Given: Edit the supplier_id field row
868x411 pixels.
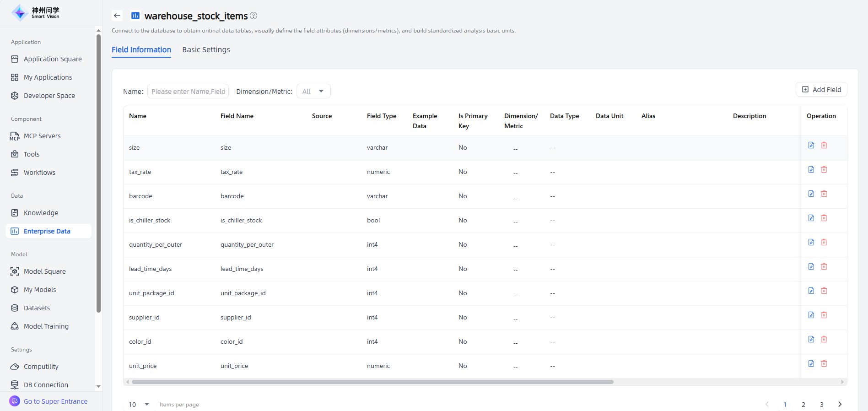Looking at the screenshot, I should pyautogui.click(x=811, y=315).
